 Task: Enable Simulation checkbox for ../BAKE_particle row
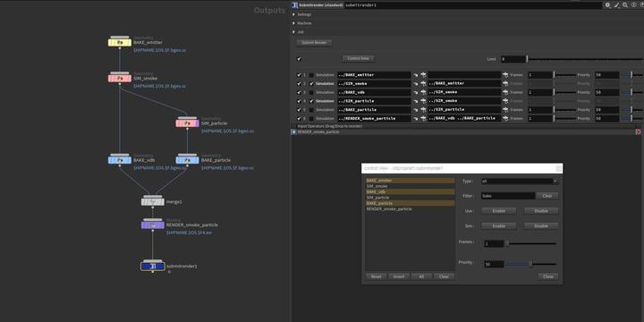tap(311, 110)
